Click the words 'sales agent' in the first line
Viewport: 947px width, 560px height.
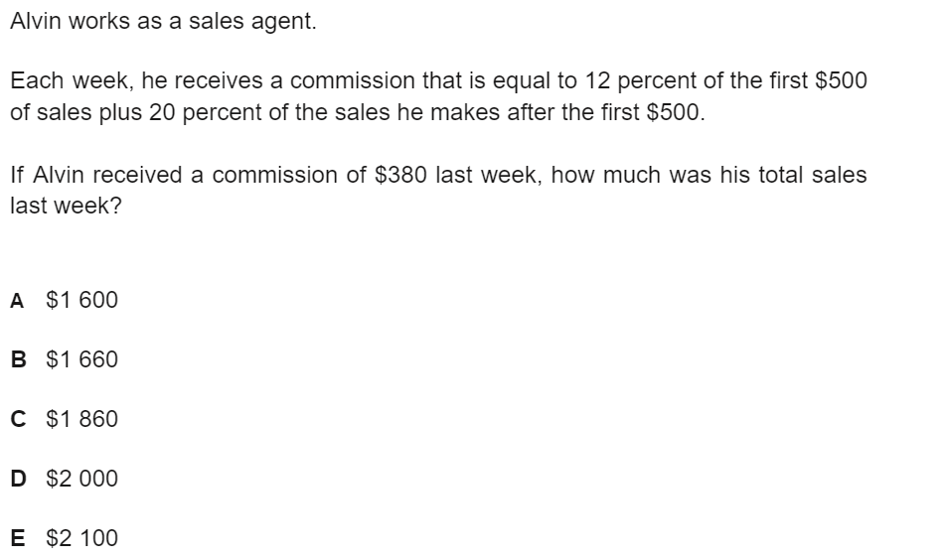[x=252, y=22]
